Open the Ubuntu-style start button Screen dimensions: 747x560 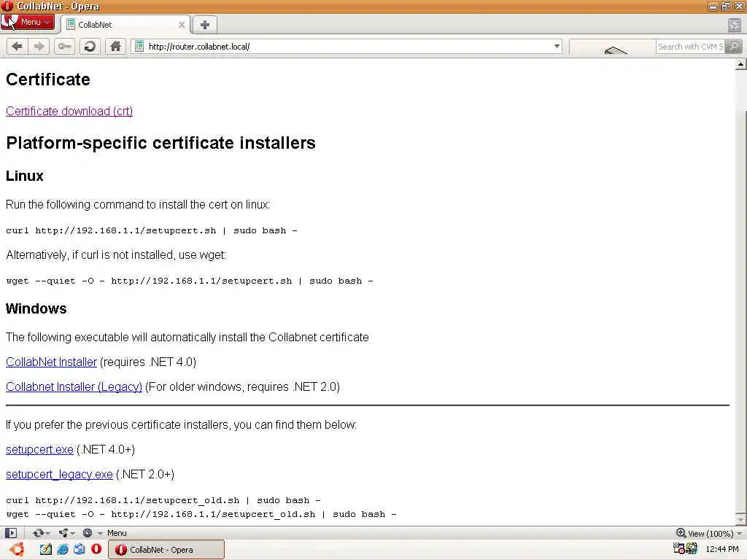18,550
